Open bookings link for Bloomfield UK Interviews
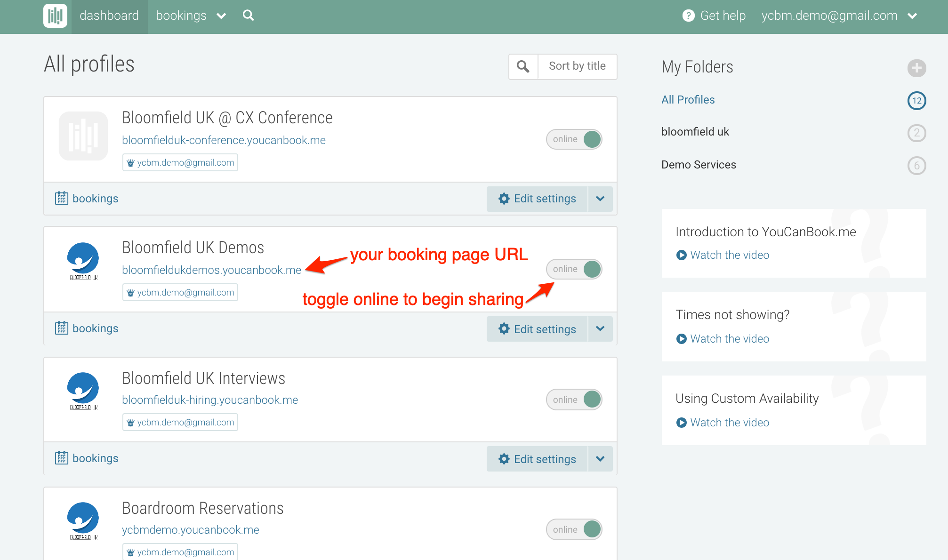 (95, 458)
